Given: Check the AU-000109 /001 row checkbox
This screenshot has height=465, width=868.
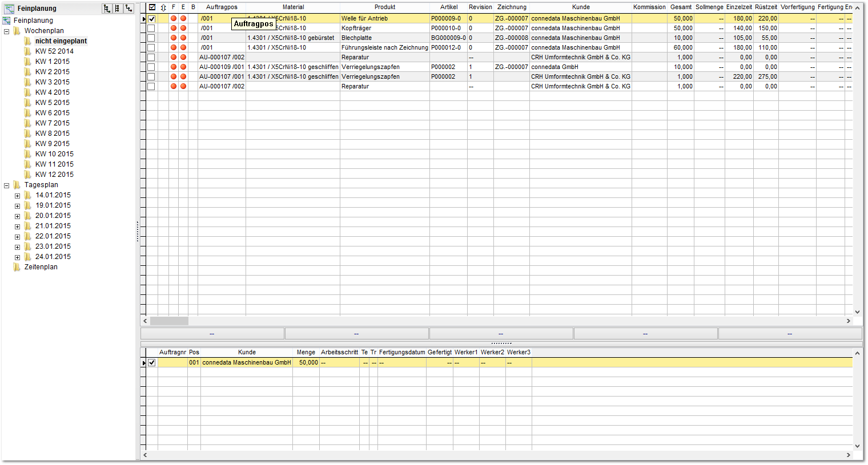Looking at the screenshot, I should (x=151, y=67).
